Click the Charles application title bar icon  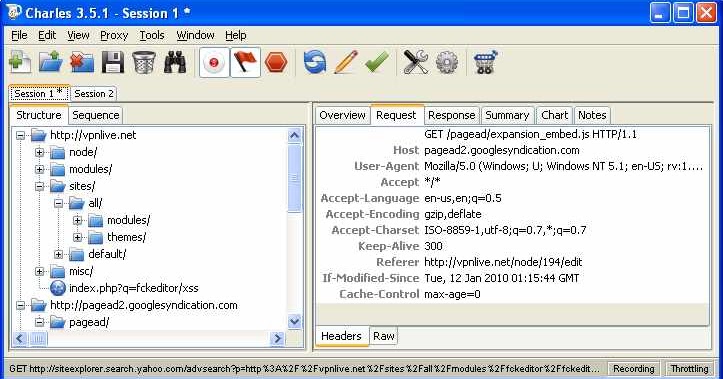[14, 12]
